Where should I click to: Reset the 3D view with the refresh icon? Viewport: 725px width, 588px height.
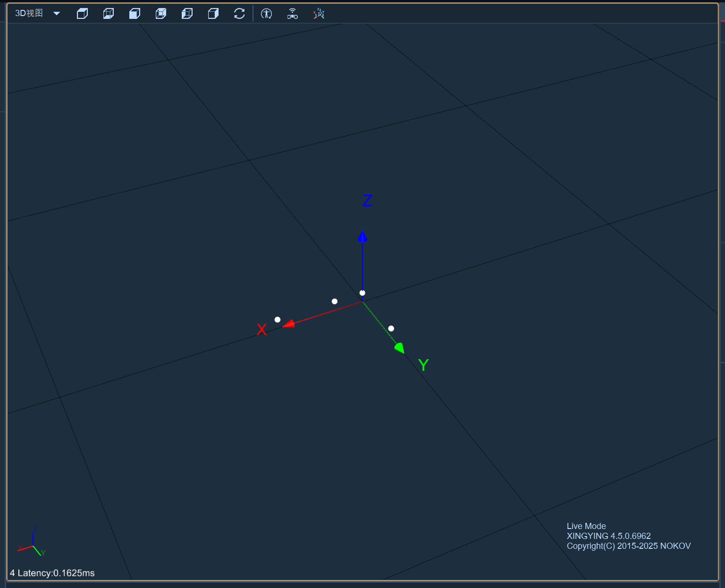[239, 14]
